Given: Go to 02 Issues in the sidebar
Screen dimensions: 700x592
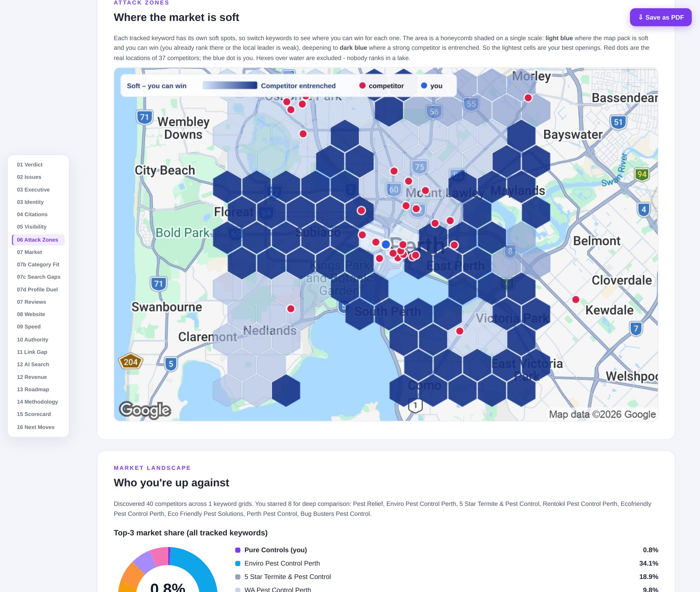Looking at the screenshot, I should click(29, 177).
